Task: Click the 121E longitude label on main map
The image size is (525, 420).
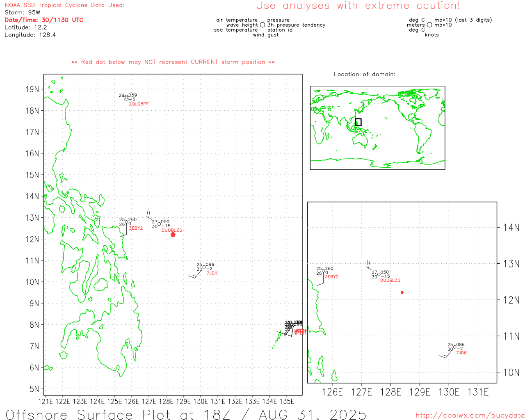Action: point(45,401)
